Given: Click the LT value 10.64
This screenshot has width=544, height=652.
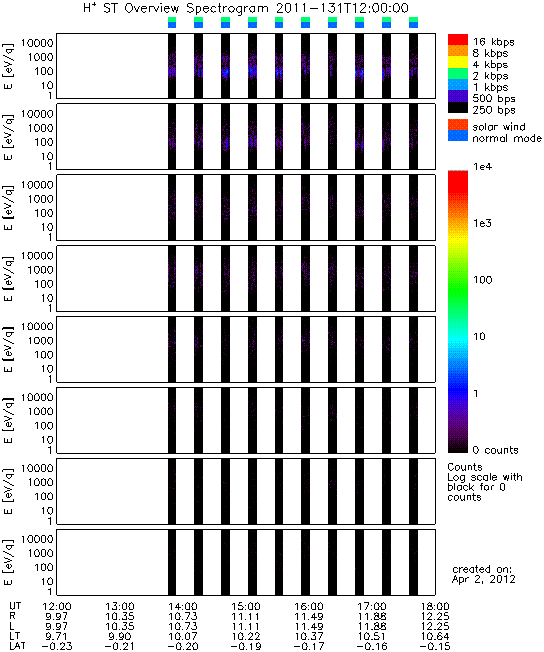Looking at the screenshot, I should tap(435, 637).
